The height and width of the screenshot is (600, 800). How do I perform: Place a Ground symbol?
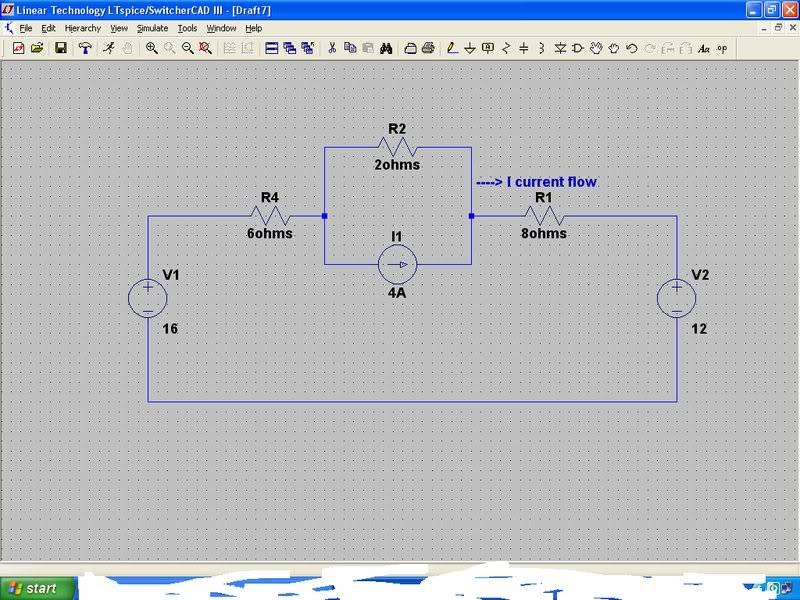click(470, 48)
